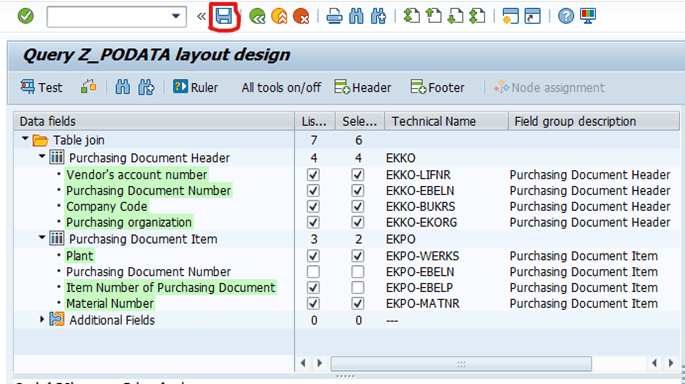Click the red Cancel icon
Viewport: 685px width, 384px height.
click(x=301, y=17)
